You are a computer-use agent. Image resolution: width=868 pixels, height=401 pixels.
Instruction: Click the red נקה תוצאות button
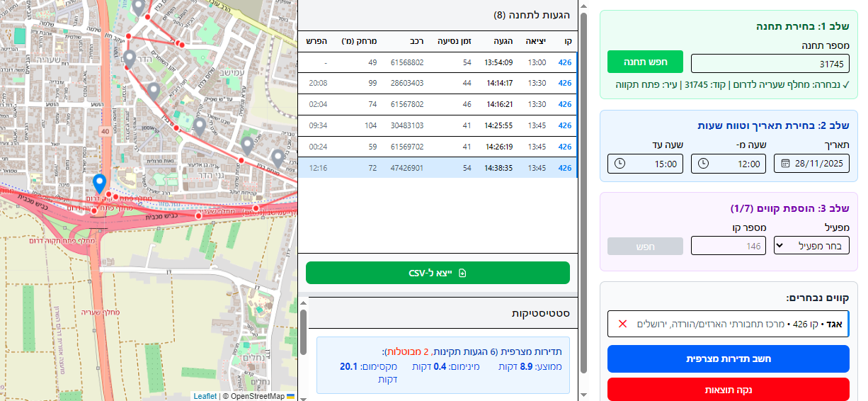(x=728, y=390)
